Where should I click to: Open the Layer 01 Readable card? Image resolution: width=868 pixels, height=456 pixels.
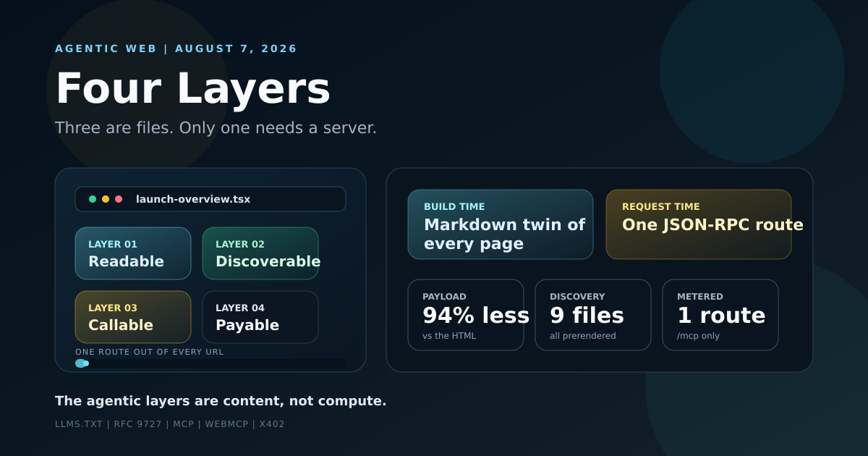click(x=133, y=253)
